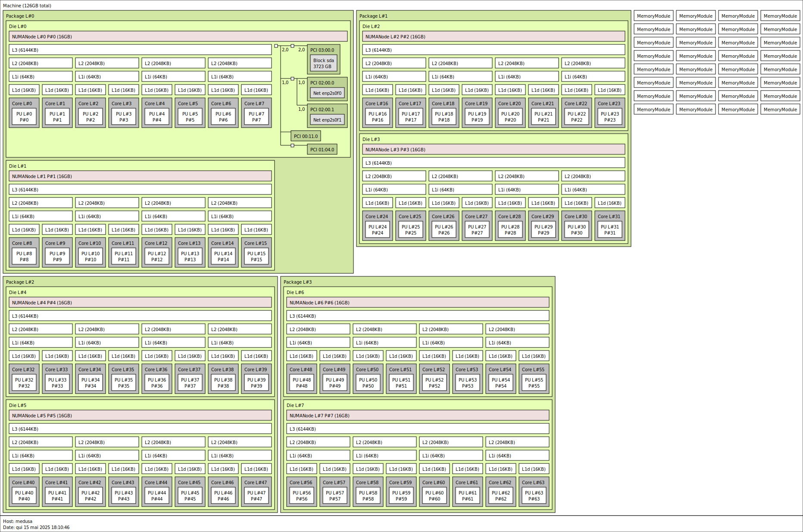Image resolution: width=803 pixels, height=532 pixels.
Task: Click the bridge square beside PCI 01:04.0
Action: (x=292, y=145)
